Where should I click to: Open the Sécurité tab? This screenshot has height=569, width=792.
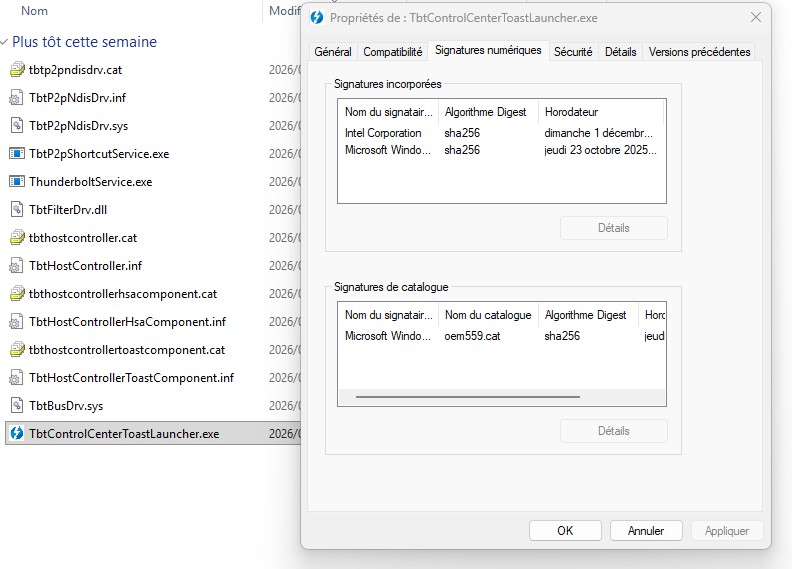[573, 52]
